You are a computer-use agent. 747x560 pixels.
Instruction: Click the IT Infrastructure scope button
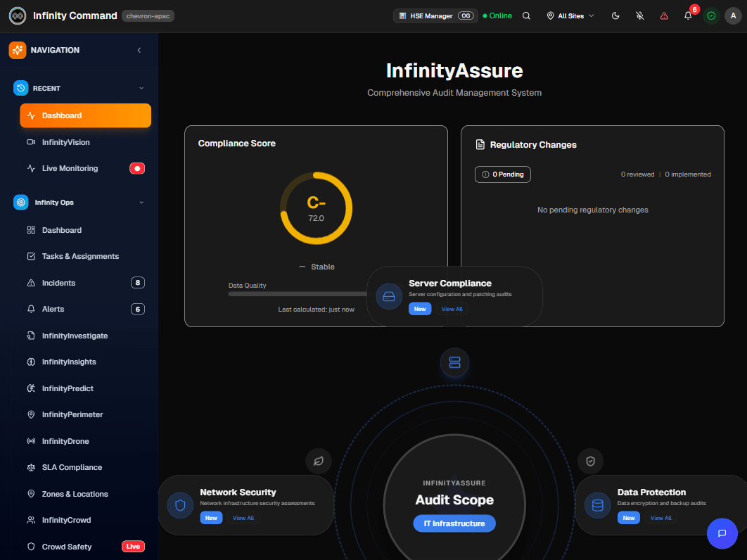pyautogui.click(x=454, y=523)
